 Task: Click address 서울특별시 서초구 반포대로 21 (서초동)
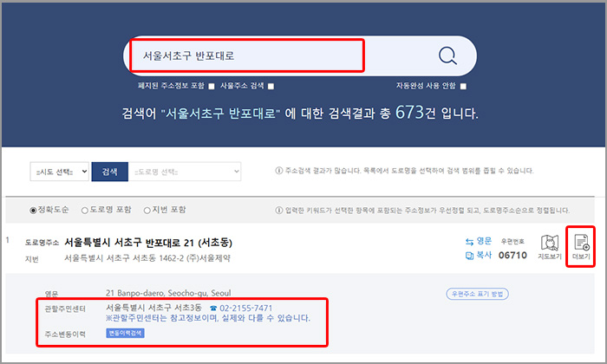pyautogui.click(x=148, y=243)
